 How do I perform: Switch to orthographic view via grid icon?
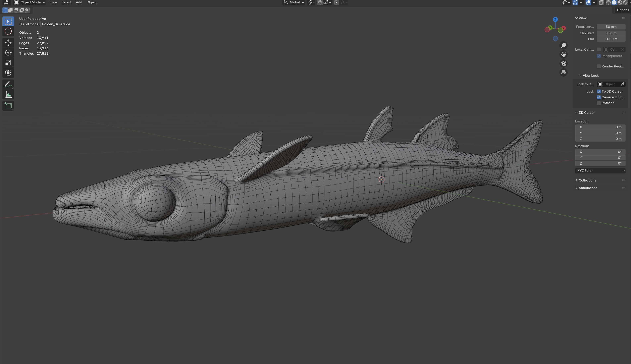click(564, 72)
